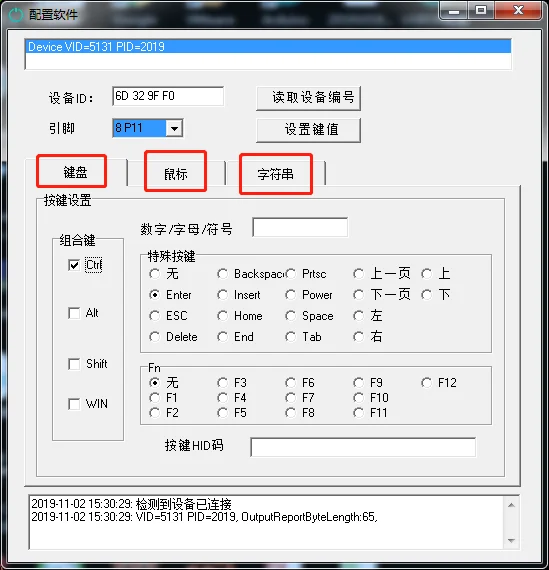Select the Power special key radio
549x570 pixels.
coord(290,295)
